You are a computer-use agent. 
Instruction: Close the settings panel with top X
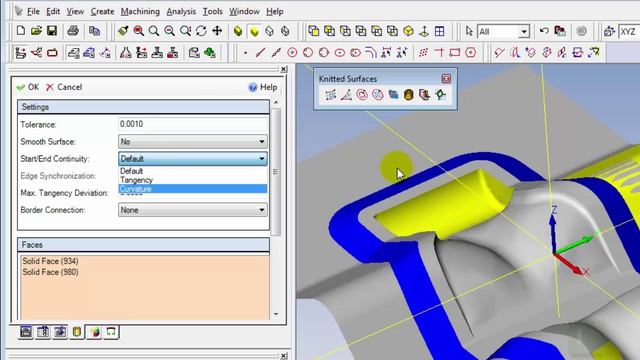coord(284,69)
